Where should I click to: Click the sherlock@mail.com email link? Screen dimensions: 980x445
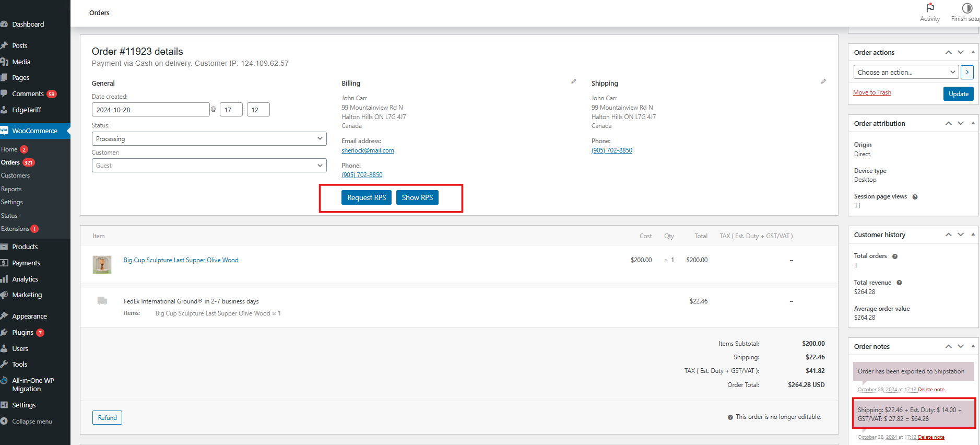pos(368,150)
